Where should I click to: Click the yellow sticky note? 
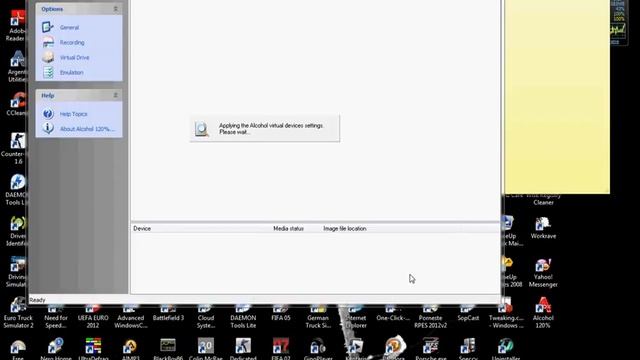tap(557, 96)
